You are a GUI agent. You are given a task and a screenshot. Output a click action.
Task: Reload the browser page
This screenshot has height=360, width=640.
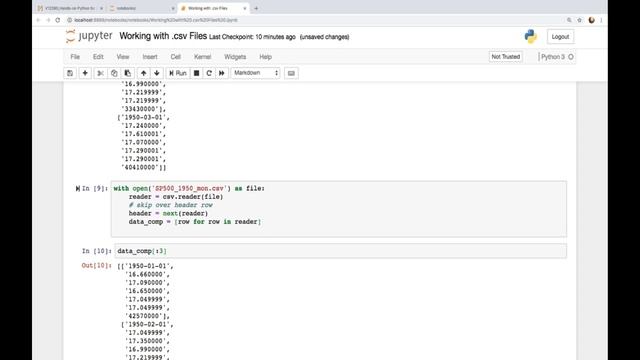pos(58,20)
